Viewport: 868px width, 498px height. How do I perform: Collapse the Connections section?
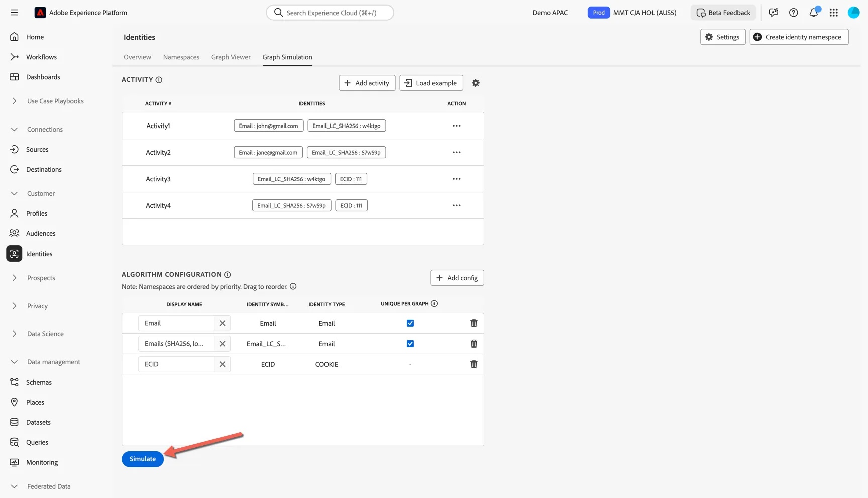14,129
